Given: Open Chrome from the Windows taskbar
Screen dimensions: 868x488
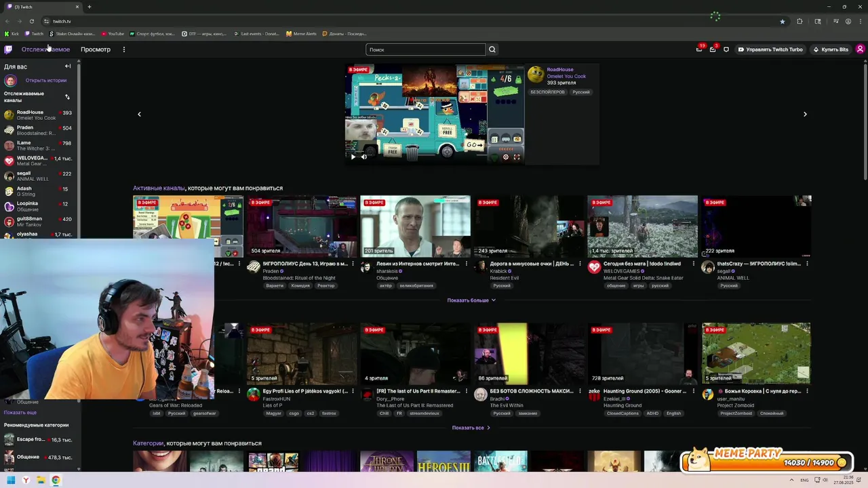Looking at the screenshot, I should pos(56,481).
